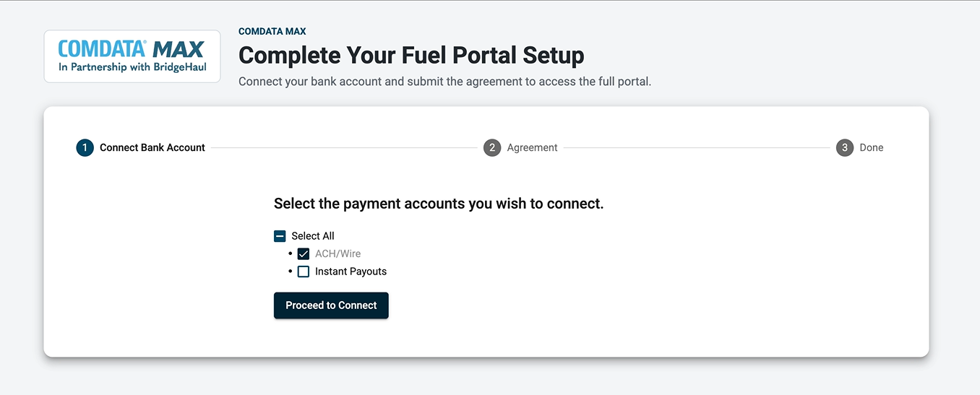Uncheck the ACH/Wire checkbox
Screen dimensions: 980x395
tap(304, 253)
